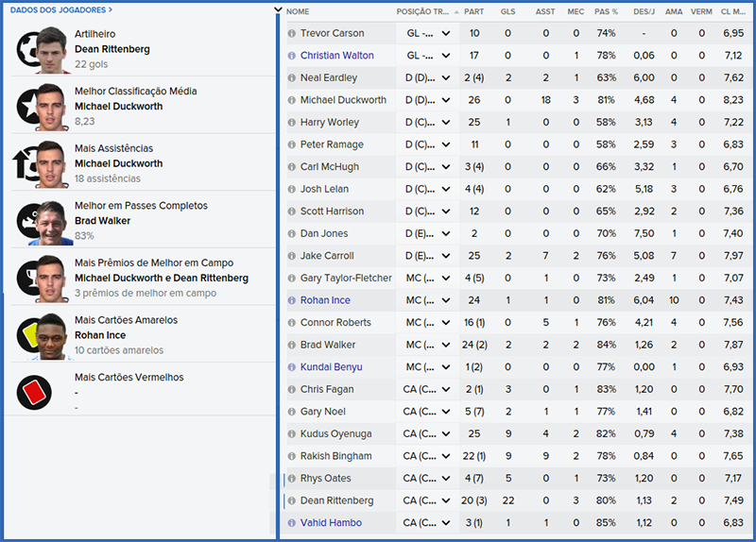This screenshot has width=756, height=542.
Task: Open position dropdown for Vahid Hambo
Action: [446, 523]
